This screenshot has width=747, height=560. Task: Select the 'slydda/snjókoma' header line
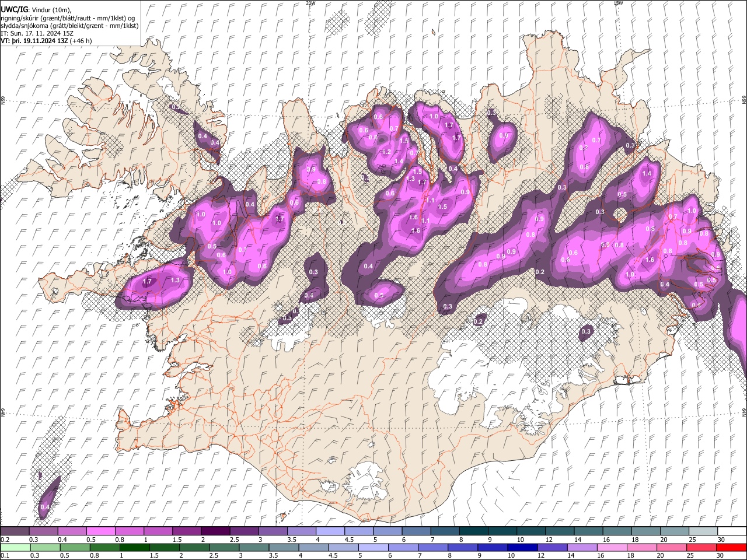[x=69, y=26]
